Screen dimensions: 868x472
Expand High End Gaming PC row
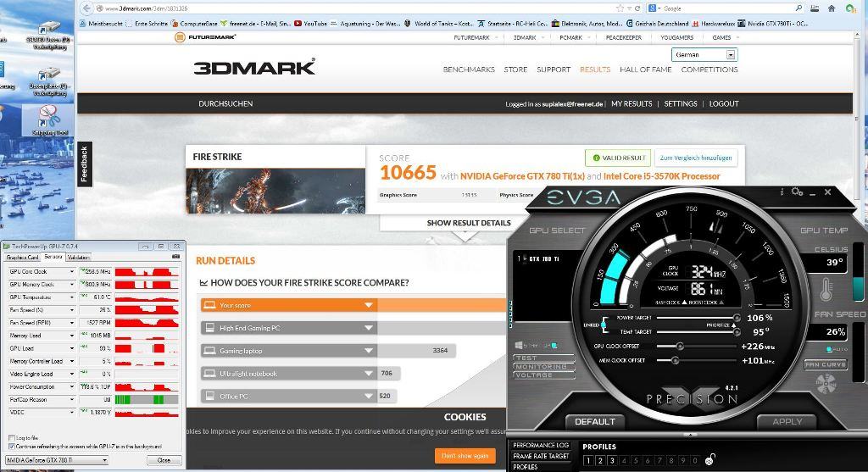369,328
